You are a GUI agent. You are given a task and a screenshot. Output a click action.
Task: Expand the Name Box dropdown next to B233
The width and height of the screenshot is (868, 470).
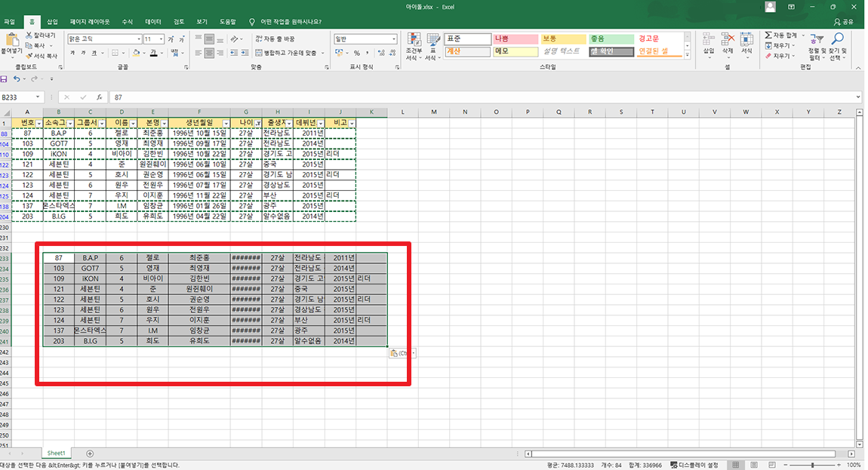[x=38, y=97]
